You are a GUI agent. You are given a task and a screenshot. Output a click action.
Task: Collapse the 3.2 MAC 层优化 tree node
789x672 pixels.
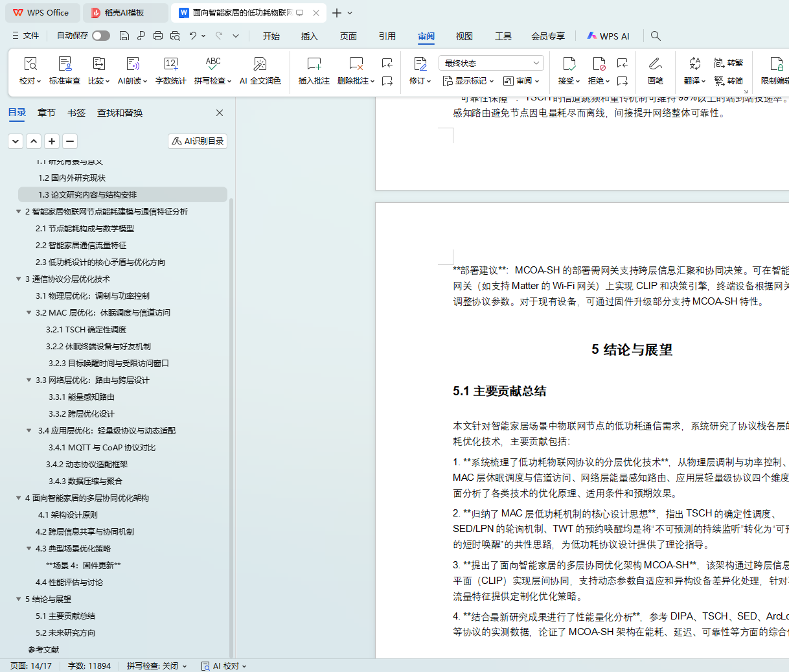tap(29, 313)
